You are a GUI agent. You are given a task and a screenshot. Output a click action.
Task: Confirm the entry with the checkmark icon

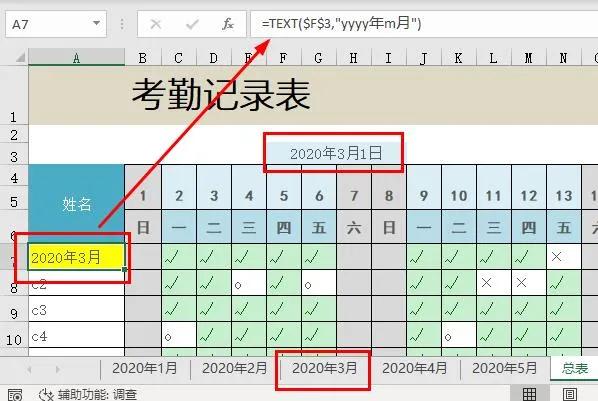(x=192, y=24)
